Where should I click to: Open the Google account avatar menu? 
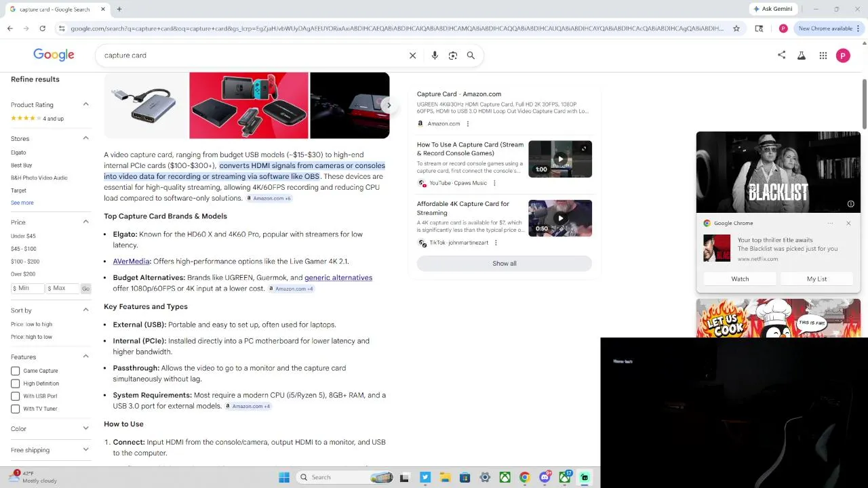(843, 56)
